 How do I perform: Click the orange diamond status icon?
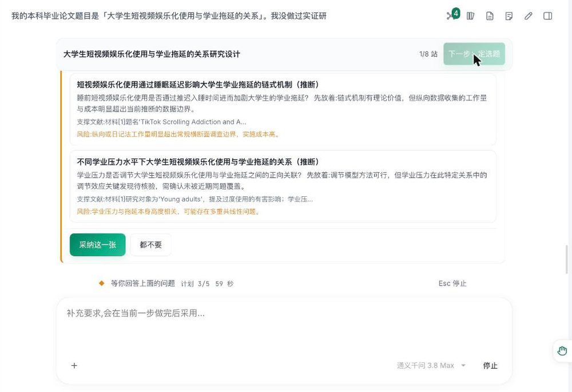tap(102, 283)
